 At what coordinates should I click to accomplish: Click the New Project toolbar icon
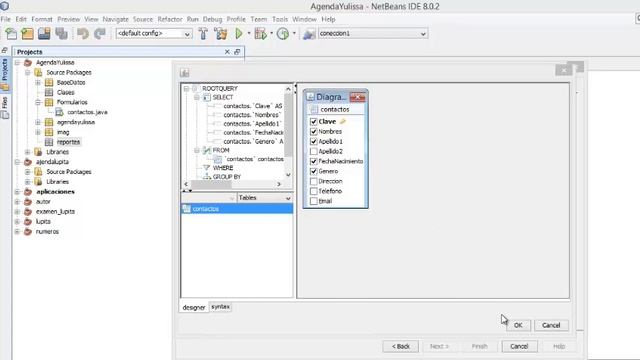click(x=28, y=33)
